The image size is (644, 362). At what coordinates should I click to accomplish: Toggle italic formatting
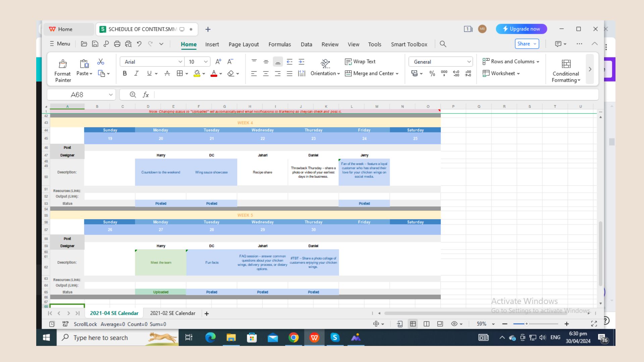click(x=136, y=73)
